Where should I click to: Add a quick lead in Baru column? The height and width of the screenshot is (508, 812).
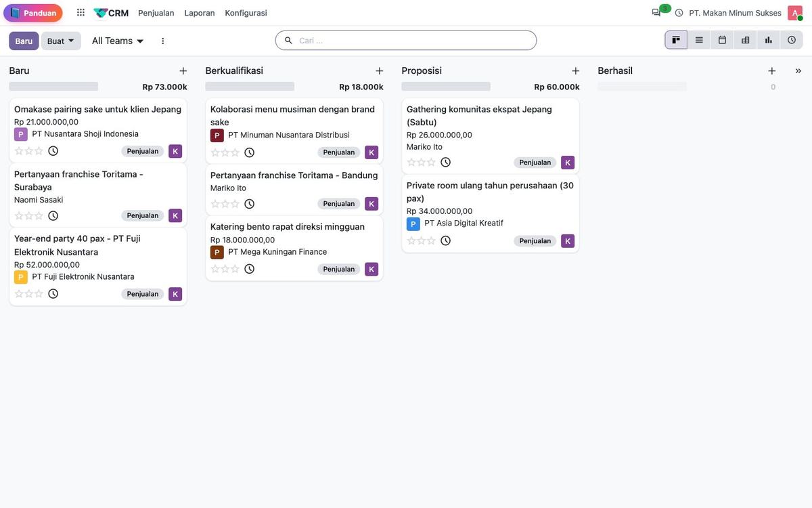tap(183, 70)
